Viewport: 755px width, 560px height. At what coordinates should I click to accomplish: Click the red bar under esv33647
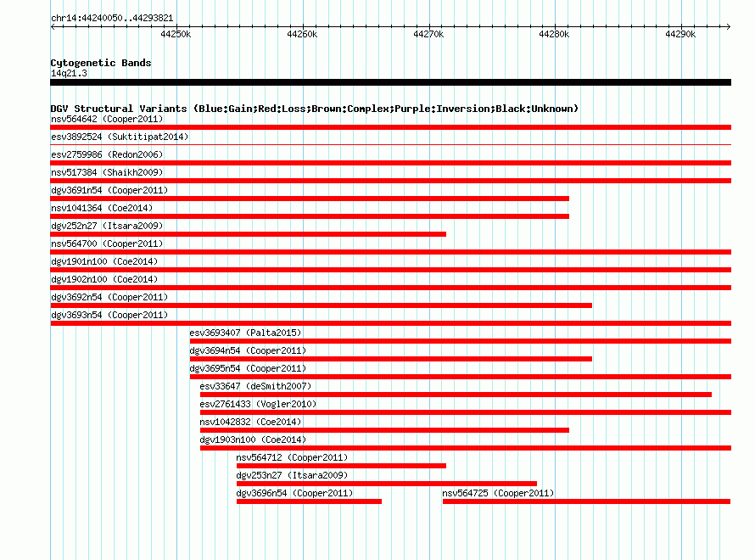coord(456,395)
